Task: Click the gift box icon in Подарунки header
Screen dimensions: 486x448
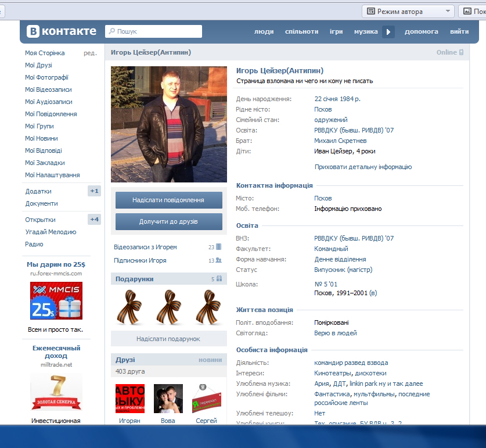Action: pyautogui.click(x=219, y=278)
